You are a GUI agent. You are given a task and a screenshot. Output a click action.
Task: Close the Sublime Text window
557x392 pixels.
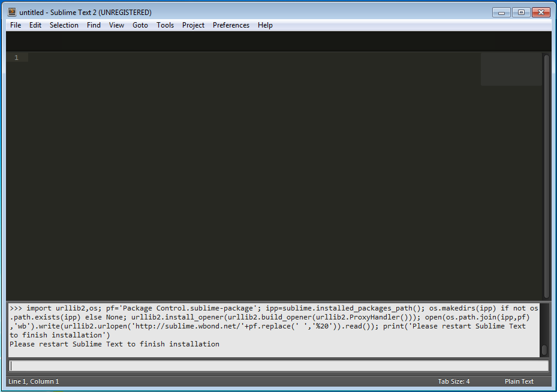click(541, 13)
